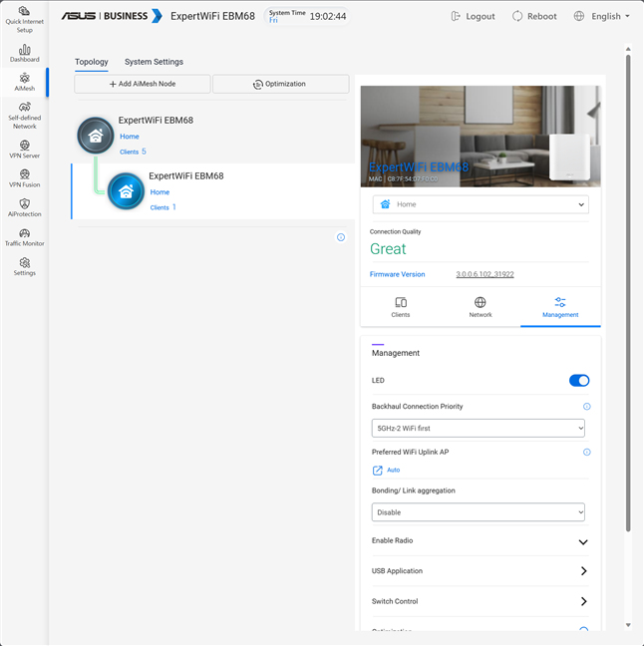Click the page vertical scrollbar
The image size is (644, 646).
[x=628, y=292]
